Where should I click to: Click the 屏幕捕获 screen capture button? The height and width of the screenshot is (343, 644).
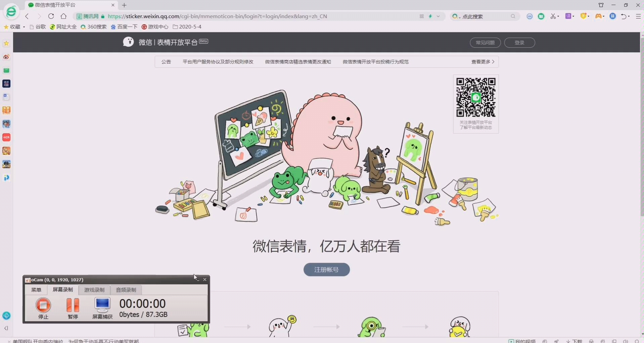(102, 308)
